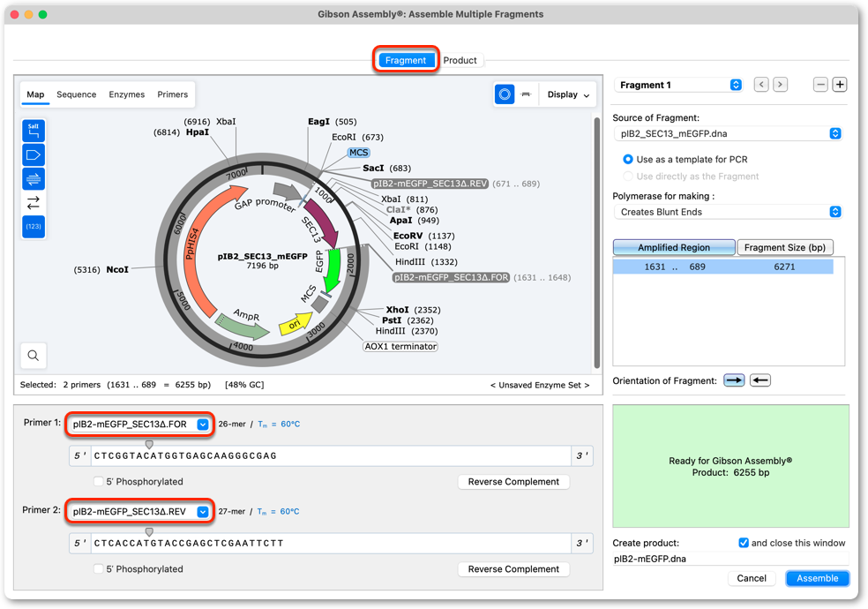Check 5' Phosphorylated for Primer 1
Screen dimensions: 868x609
pyautogui.click(x=99, y=482)
